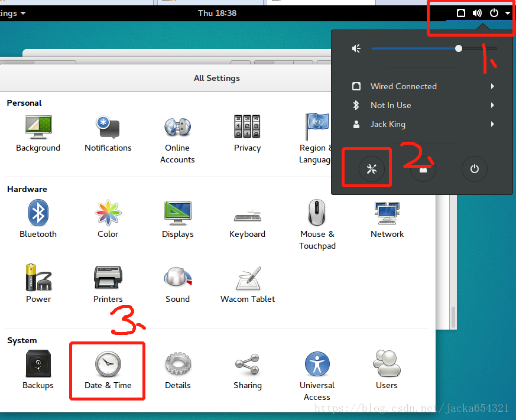
Task: Open Date & Time settings
Action: click(108, 370)
